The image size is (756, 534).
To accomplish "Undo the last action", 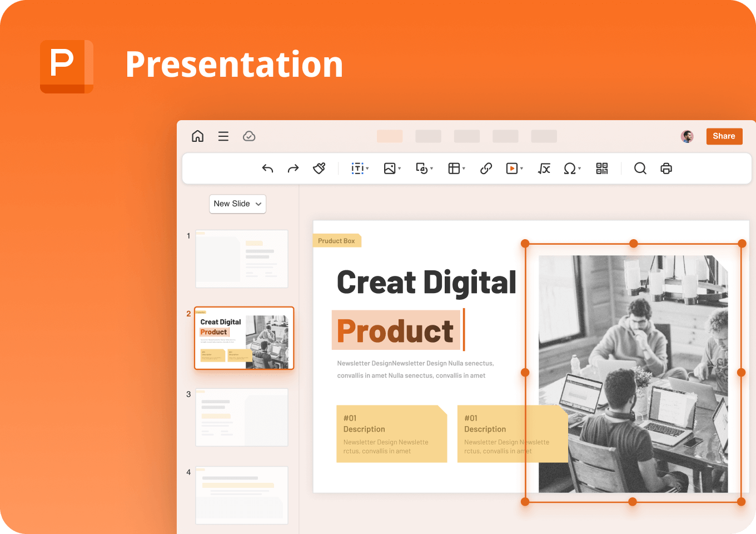I will [x=267, y=168].
